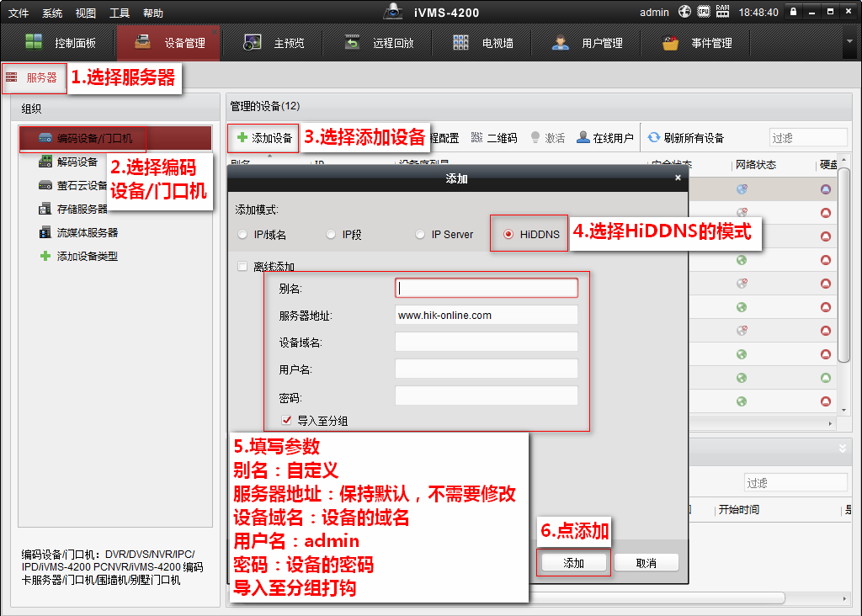Click the 二维码 QR code toolbar button
This screenshot has width=862, height=616.
pyautogui.click(x=494, y=138)
